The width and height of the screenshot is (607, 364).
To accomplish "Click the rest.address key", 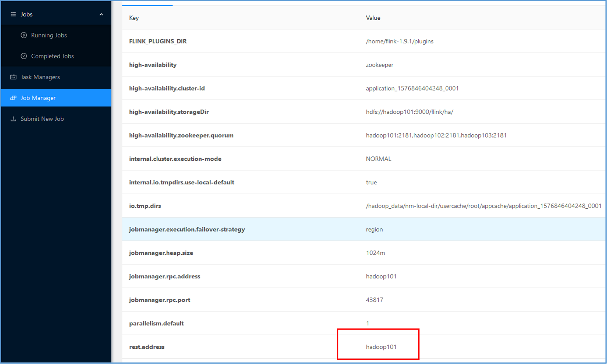I will pos(147,347).
